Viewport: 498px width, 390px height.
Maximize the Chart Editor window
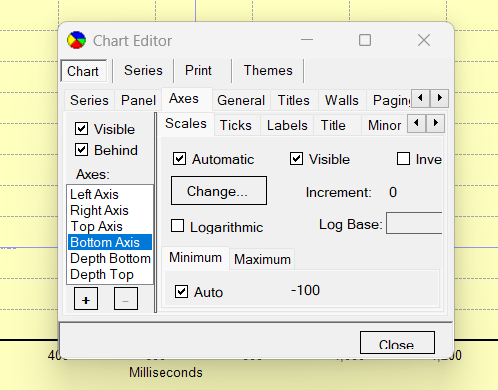click(x=365, y=40)
